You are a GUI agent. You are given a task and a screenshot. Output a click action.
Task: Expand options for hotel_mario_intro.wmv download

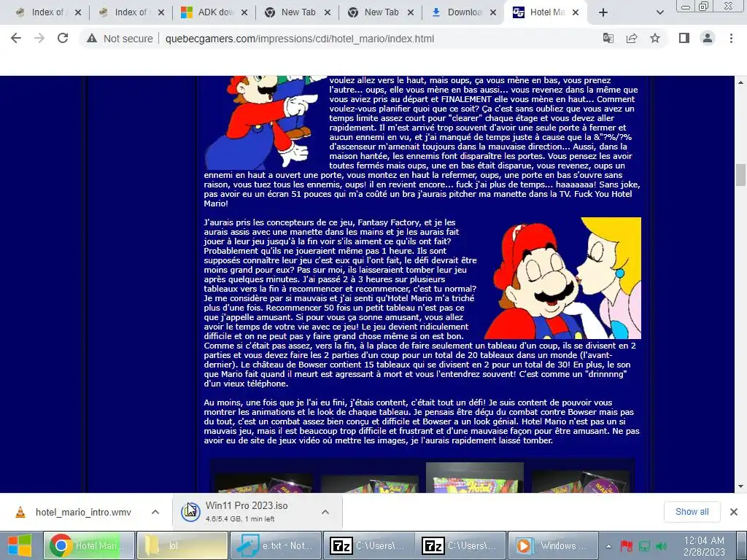coord(155,512)
